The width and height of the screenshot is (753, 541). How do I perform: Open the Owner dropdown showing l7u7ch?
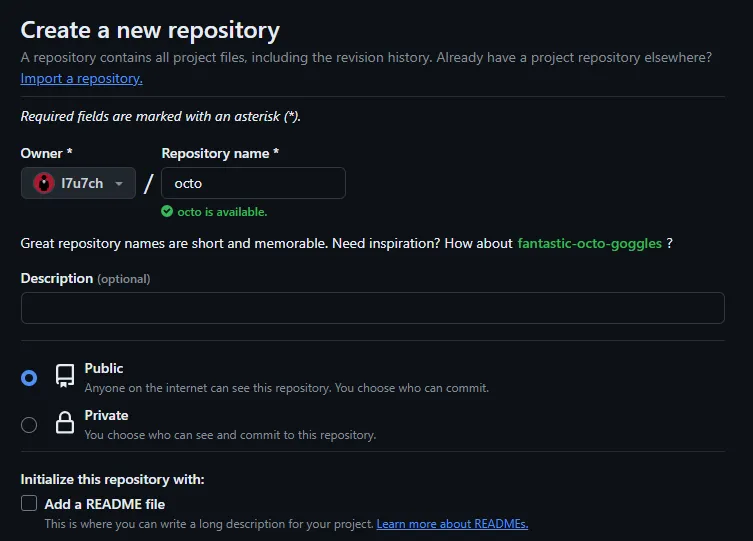pyautogui.click(x=78, y=183)
